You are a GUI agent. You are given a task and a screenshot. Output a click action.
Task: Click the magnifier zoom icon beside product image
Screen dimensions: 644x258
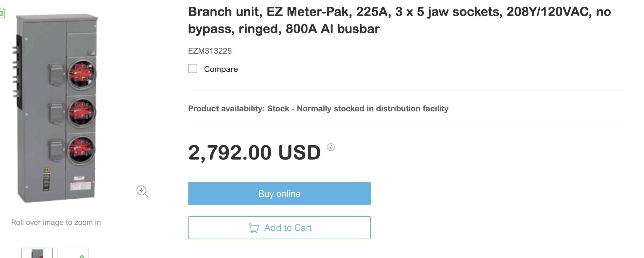142,191
